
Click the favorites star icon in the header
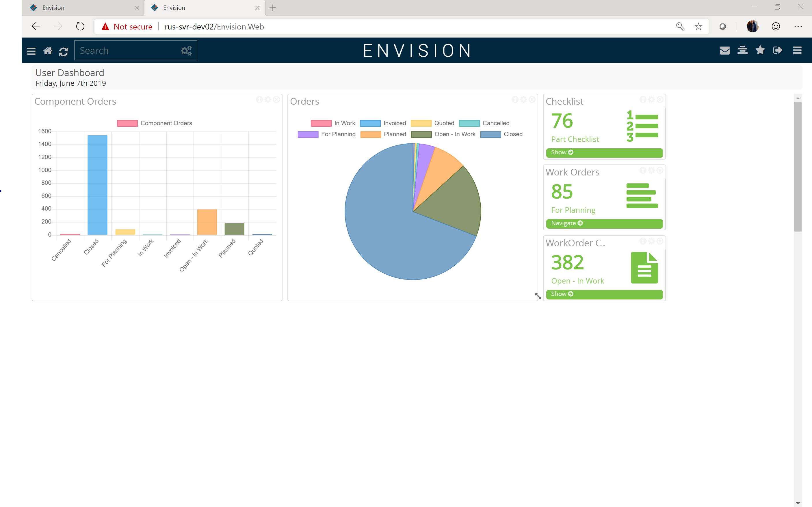click(760, 50)
